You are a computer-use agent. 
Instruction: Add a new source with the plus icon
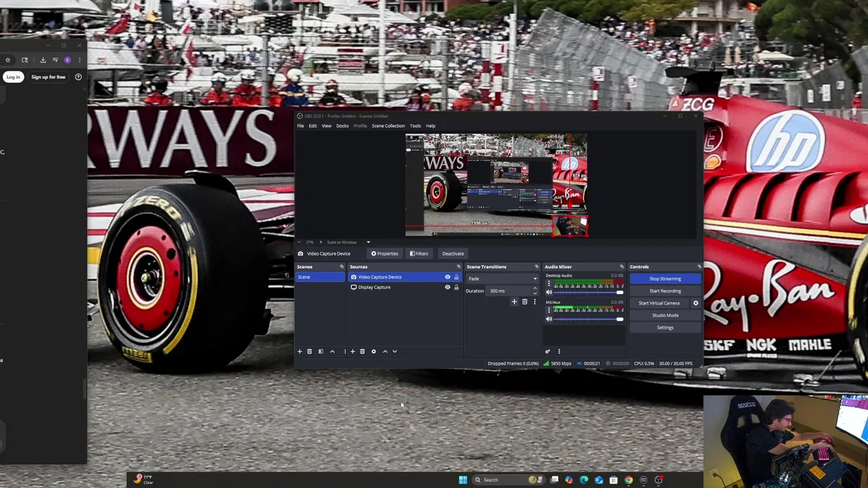point(353,351)
